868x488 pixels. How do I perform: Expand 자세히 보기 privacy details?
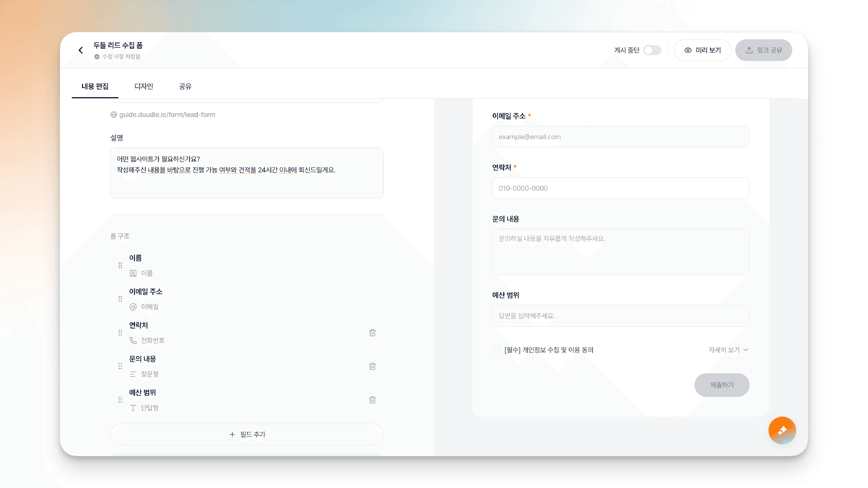point(728,350)
